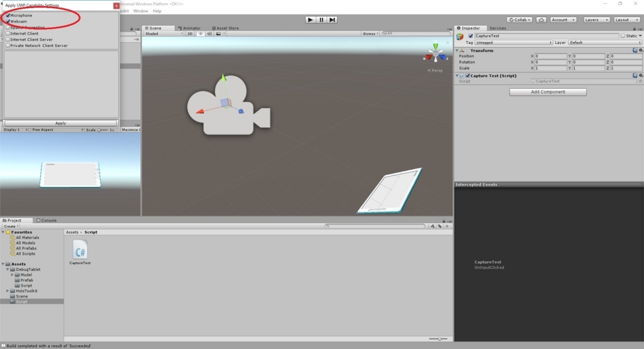
Task: Click the Favorites star icon
Action: coord(8,233)
